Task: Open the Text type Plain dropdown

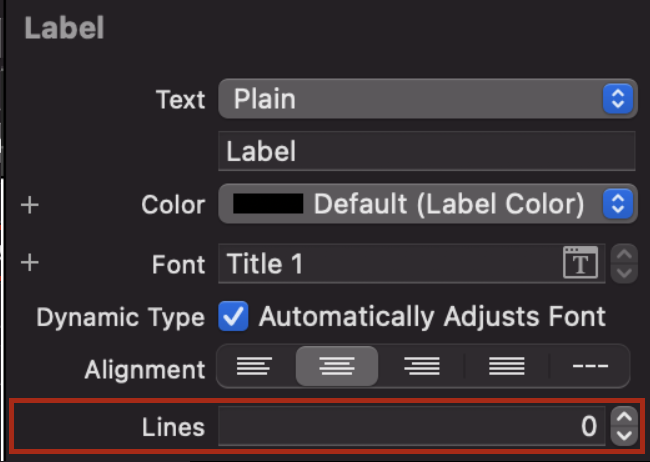Action: coord(427,99)
